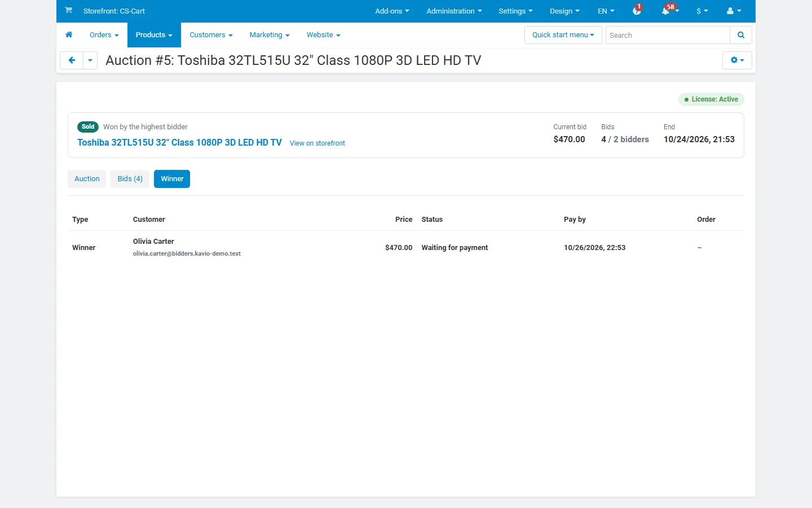The width and height of the screenshot is (812, 508).
Task: Click the License: Active badge
Action: click(711, 99)
